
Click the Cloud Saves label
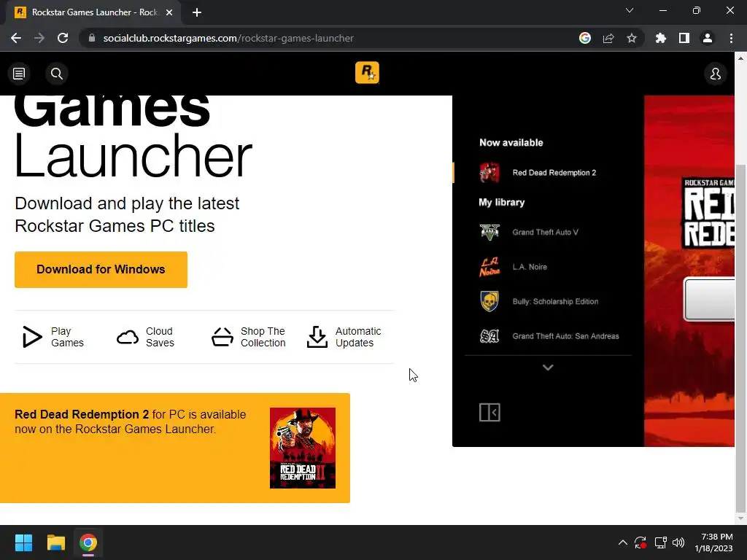pos(160,337)
